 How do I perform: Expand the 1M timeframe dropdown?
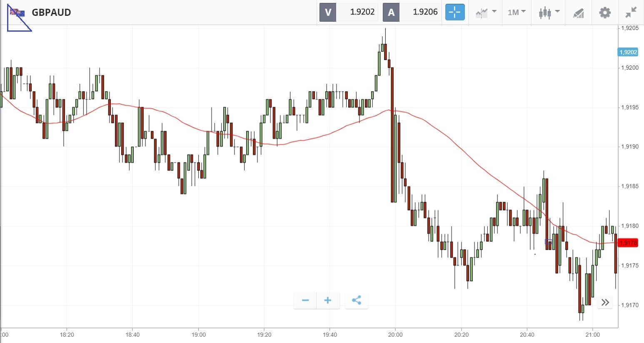517,13
